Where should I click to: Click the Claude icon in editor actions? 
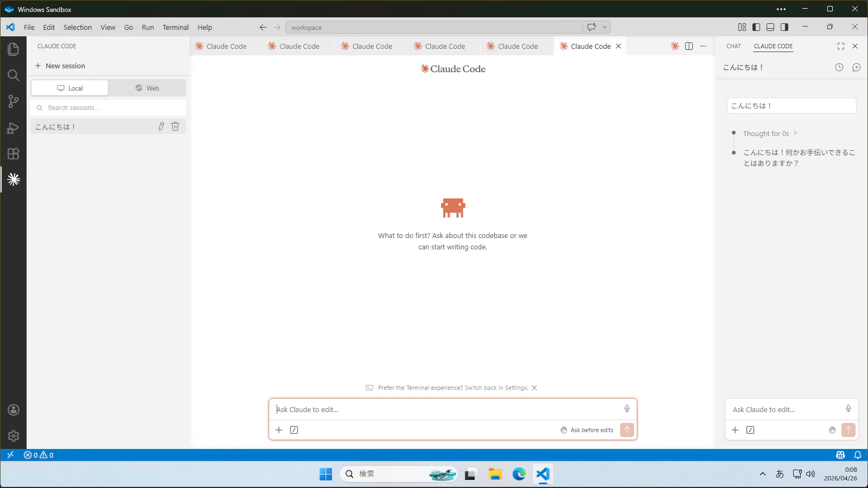click(x=675, y=46)
